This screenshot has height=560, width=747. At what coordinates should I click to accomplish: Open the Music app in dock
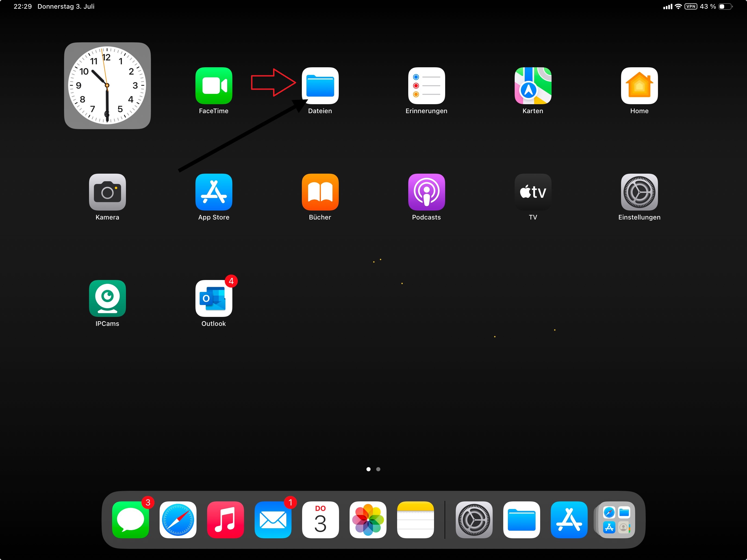(225, 520)
